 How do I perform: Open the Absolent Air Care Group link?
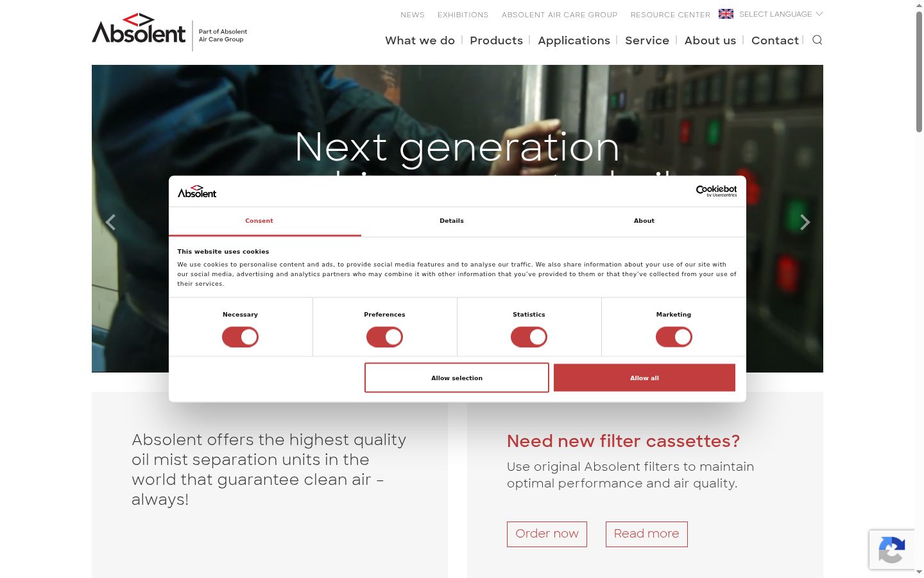point(560,15)
